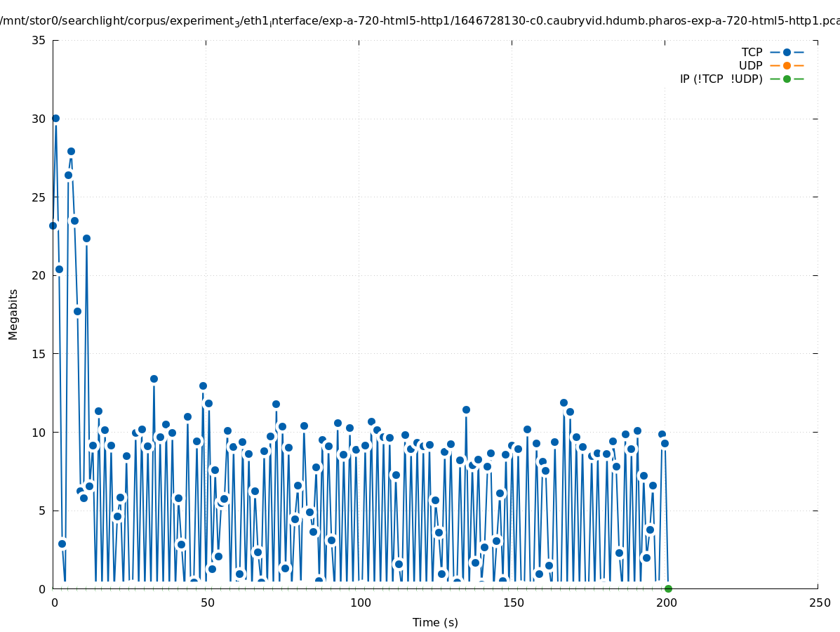Click the TCP legend blue marker
This screenshot has height=632, width=840.
(787, 52)
